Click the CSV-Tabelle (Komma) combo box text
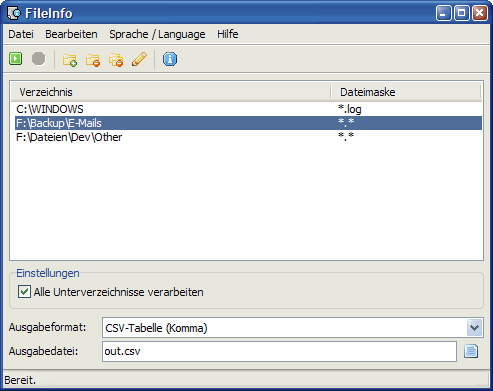Viewport: 493px width, 391px height. pyautogui.click(x=156, y=328)
